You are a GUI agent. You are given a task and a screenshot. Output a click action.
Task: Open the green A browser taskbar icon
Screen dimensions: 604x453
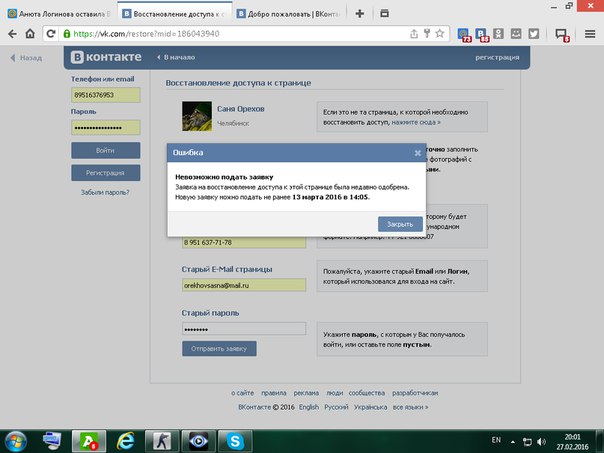(89, 441)
